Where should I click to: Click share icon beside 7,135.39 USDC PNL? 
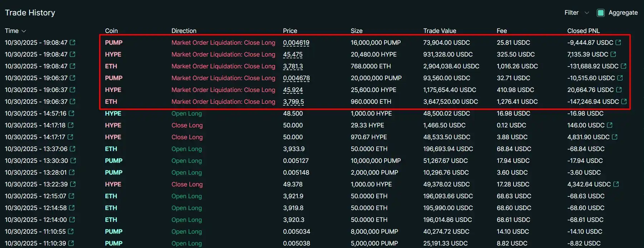pyautogui.click(x=613, y=54)
